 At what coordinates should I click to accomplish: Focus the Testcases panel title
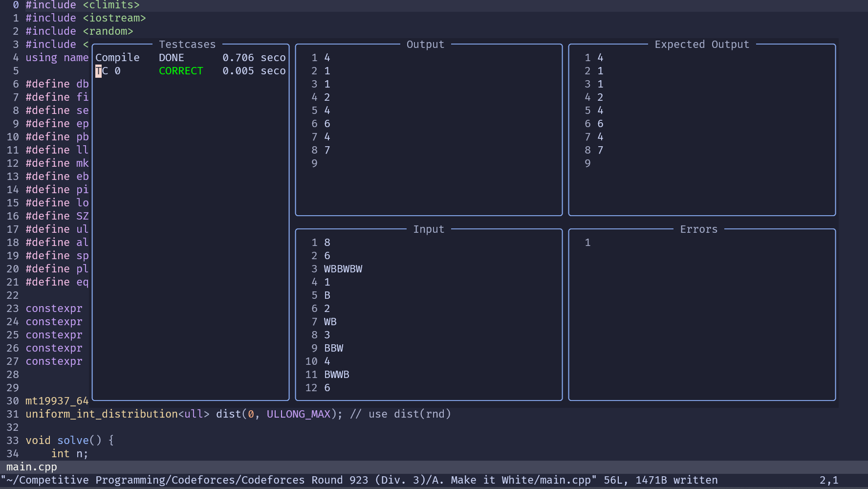pyautogui.click(x=187, y=44)
